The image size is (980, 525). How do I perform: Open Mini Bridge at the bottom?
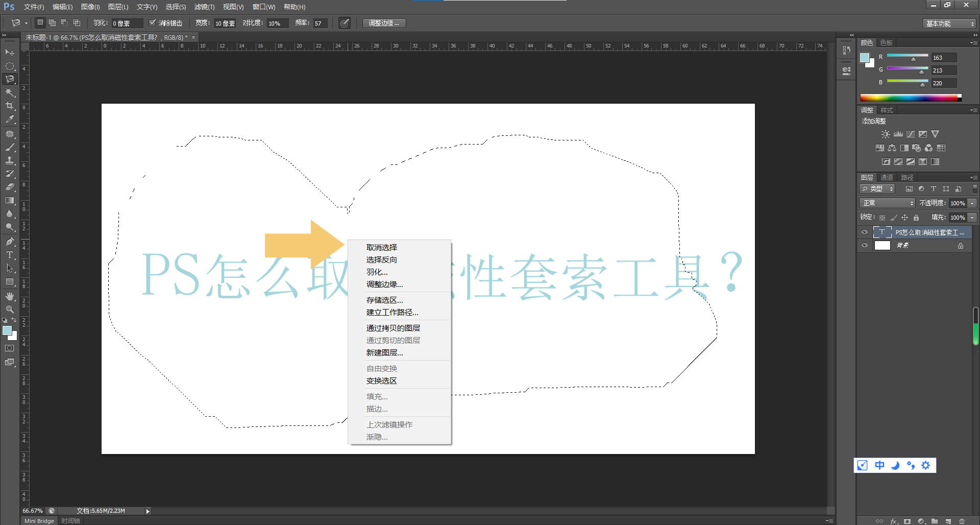38,520
